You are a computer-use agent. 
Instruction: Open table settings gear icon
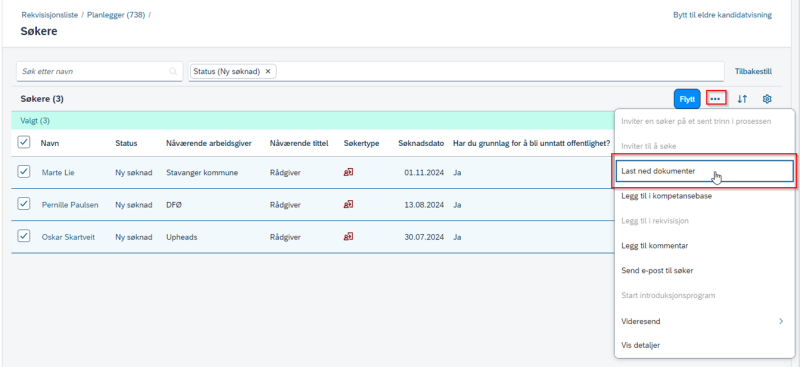point(766,99)
